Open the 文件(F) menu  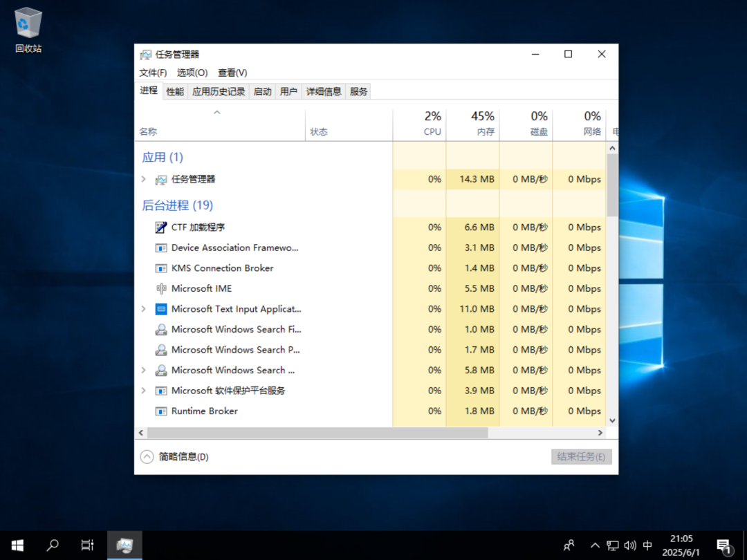point(153,73)
